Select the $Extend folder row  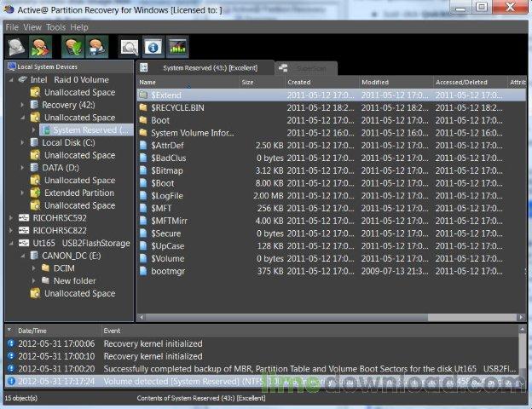pyautogui.click(x=332, y=95)
